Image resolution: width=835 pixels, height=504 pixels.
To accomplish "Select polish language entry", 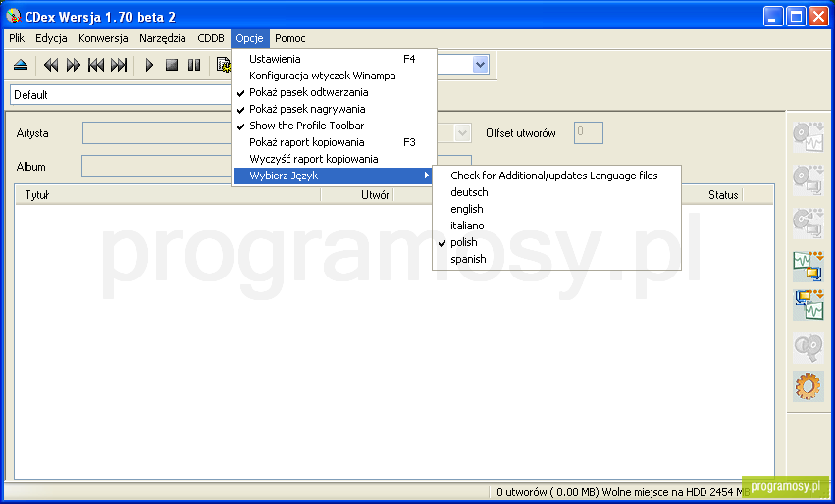I will (x=556, y=242).
